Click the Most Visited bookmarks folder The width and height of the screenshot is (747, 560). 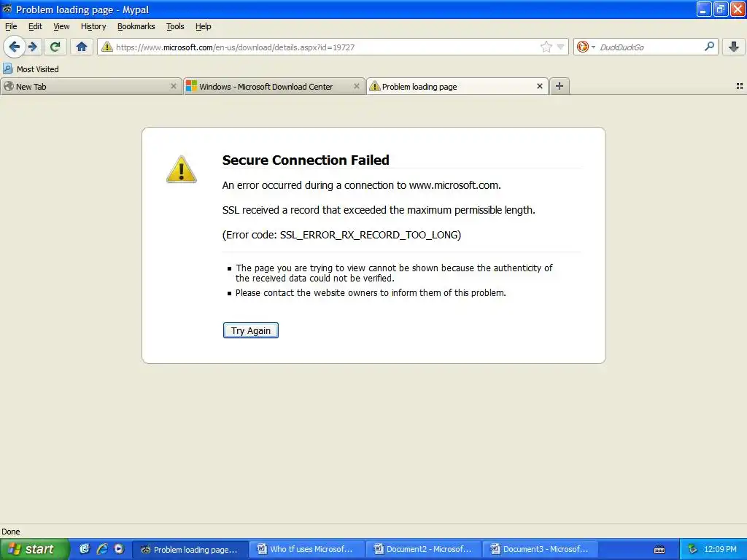click(x=31, y=69)
